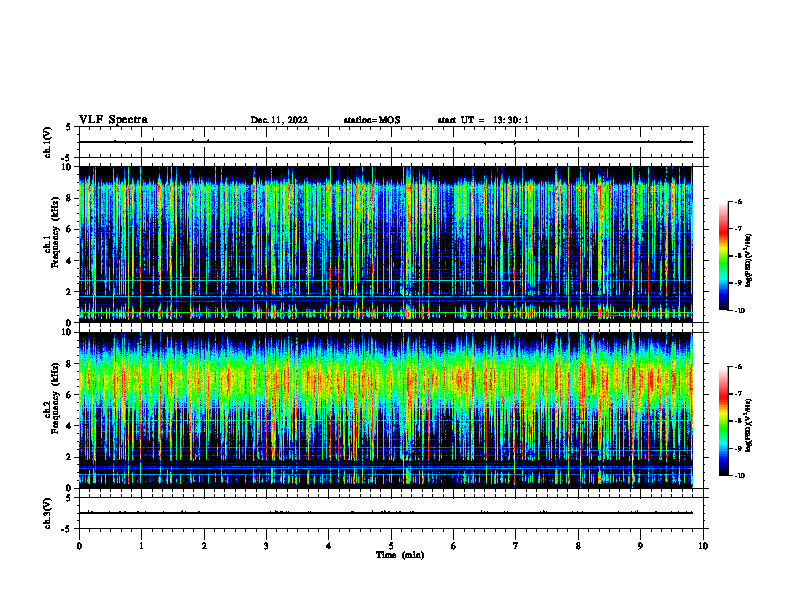The width and height of the screenshot is (792, 612).
Task: Click the "-10" label on ch.1 color bar
Action: (x=739, y=311)
